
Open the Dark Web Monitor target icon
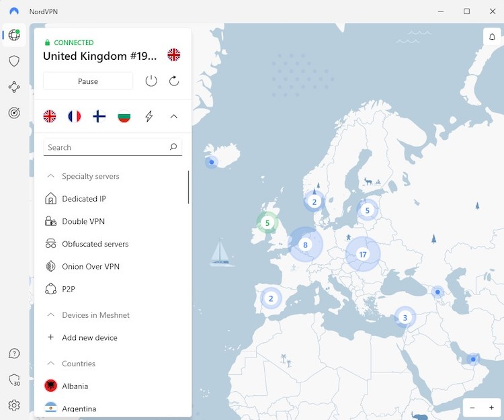(14, 113)
